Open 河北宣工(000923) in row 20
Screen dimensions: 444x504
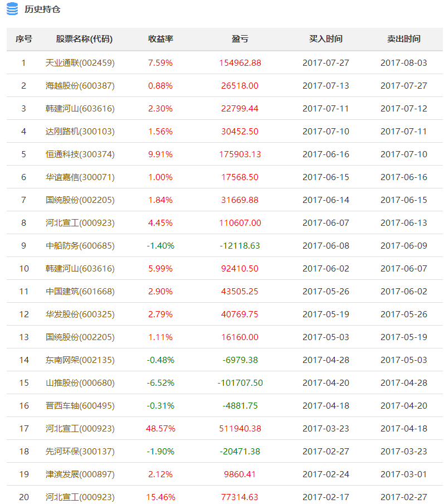click(x=80, y=496)
